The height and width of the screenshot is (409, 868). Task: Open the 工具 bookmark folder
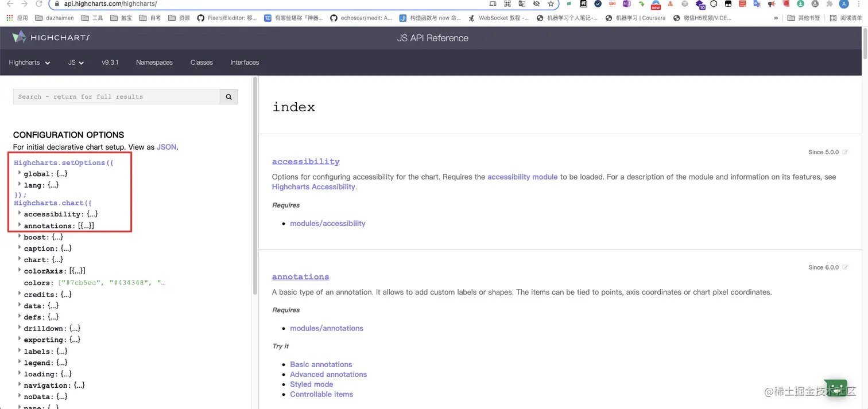[92, 18]
